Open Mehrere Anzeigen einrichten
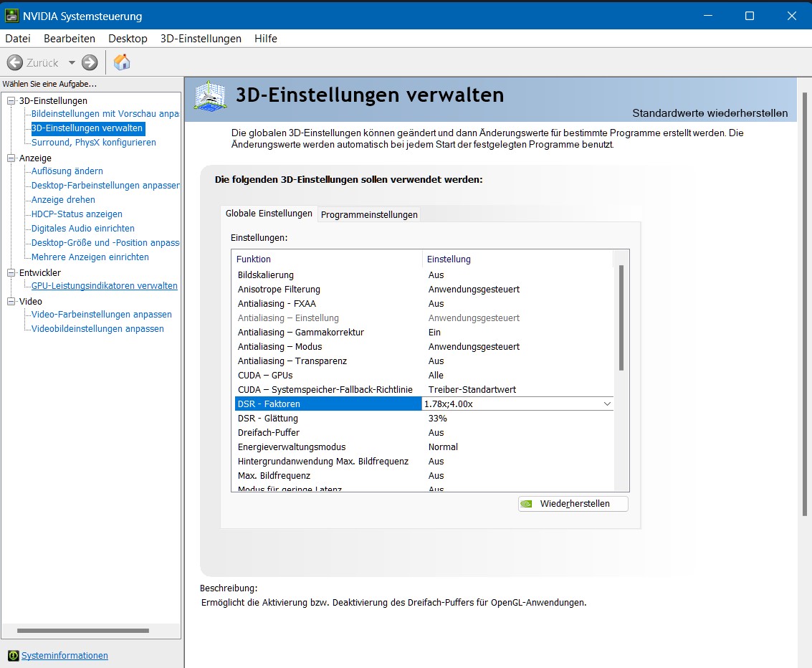 click(x=90, y=257)
